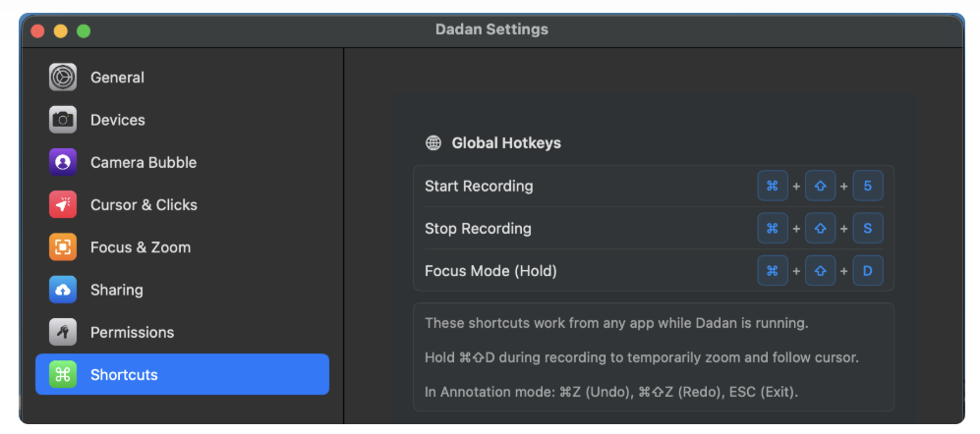Screen dimensions: 980x434
Task: Click Shift key of Stop Recording
Action: [x=820, y=228]
